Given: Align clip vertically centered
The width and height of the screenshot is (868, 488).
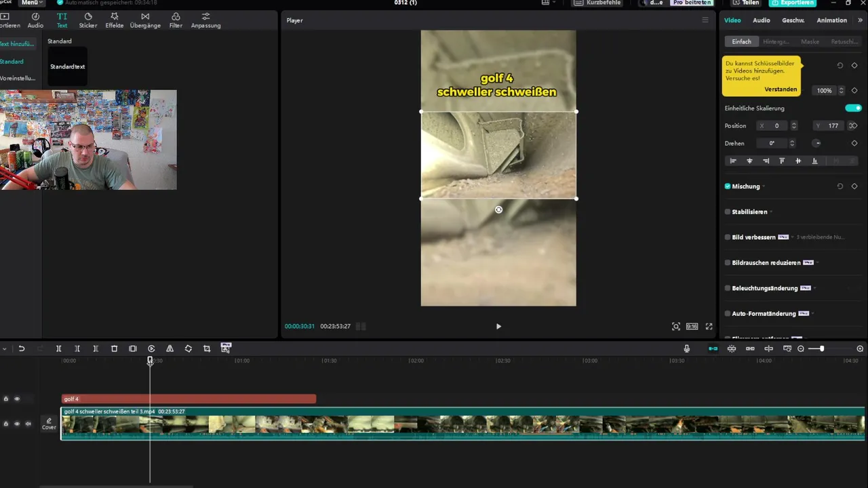Looking at the screenshot, I should [798, 161].
